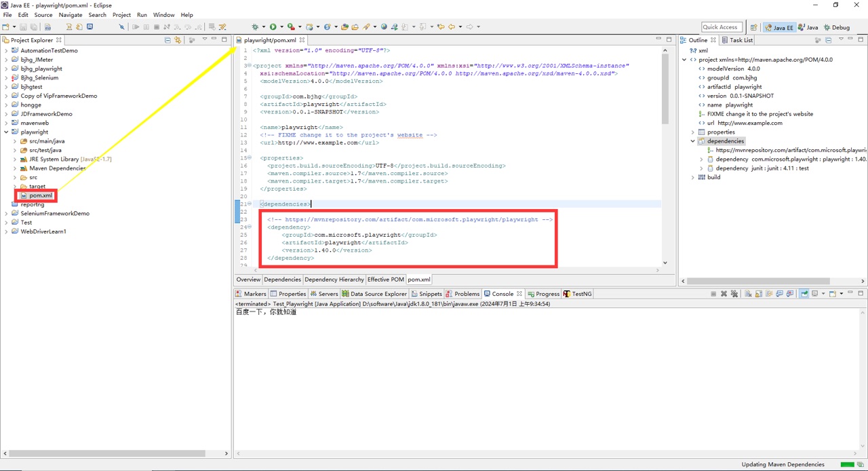The image size is (868, 471).
Task: Switch to Debug perspective
Action: tap(836, 27)
